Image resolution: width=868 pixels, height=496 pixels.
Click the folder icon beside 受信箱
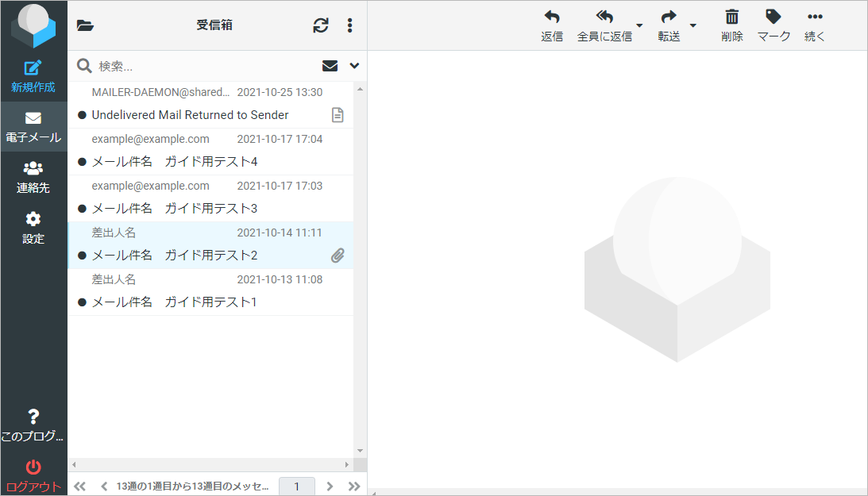click(x=85, y=25)
